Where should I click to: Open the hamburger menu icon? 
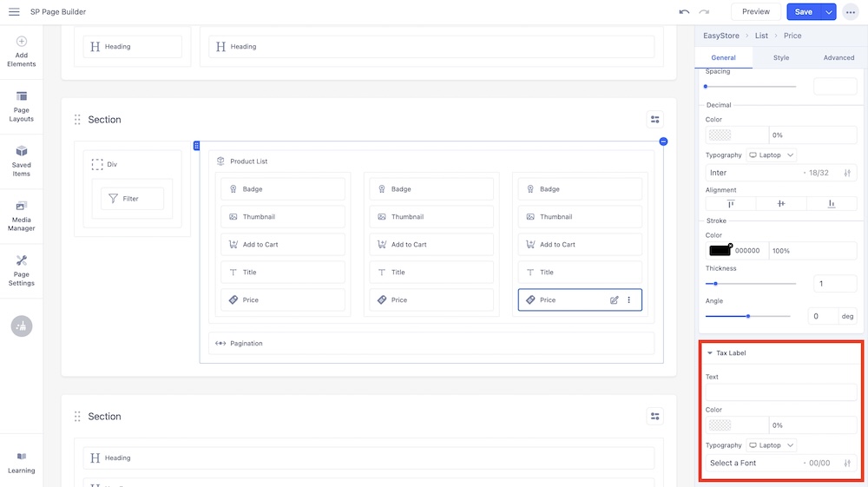pyautogui.click(x=14, y=11)
